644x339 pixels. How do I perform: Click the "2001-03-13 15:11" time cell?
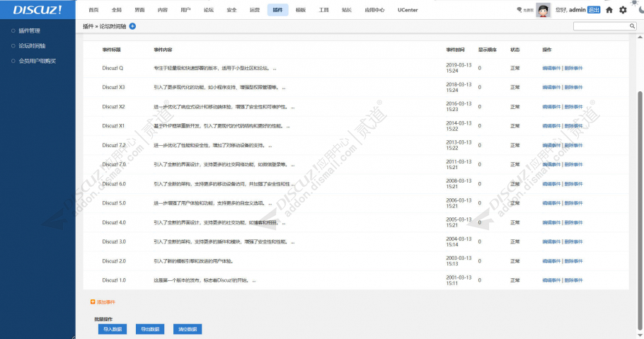(x=459, y=280)
